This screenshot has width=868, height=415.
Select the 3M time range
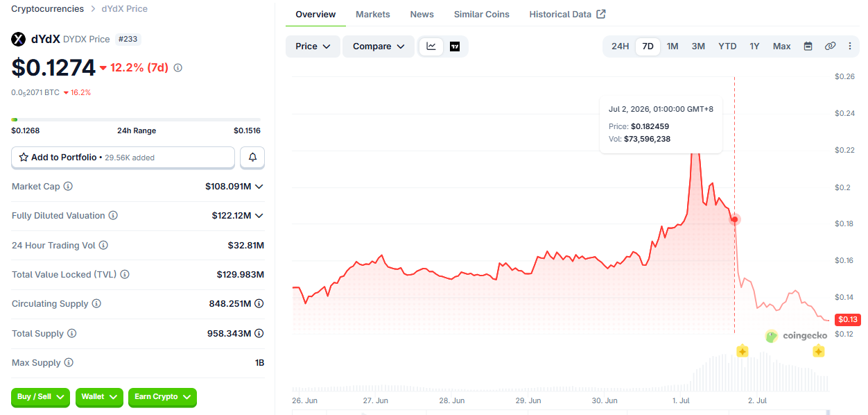click(x=698, y=46)
